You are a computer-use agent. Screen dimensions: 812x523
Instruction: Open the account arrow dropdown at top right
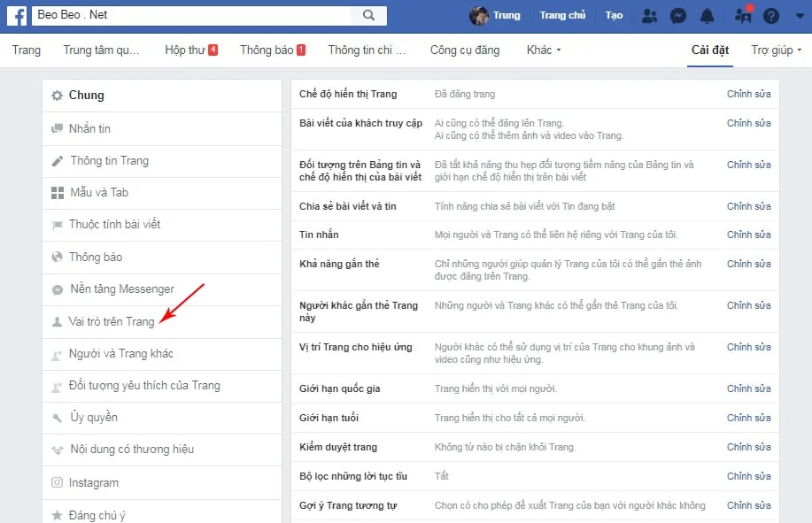pos(800,15)
